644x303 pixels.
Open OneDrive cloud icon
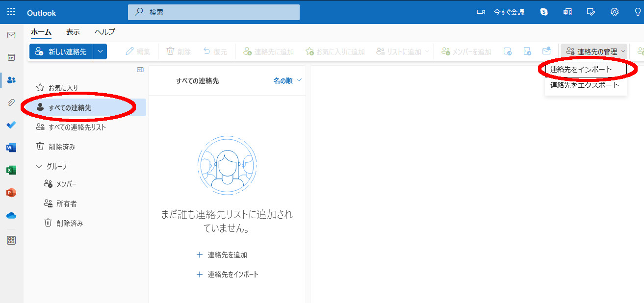coord(11,215)
